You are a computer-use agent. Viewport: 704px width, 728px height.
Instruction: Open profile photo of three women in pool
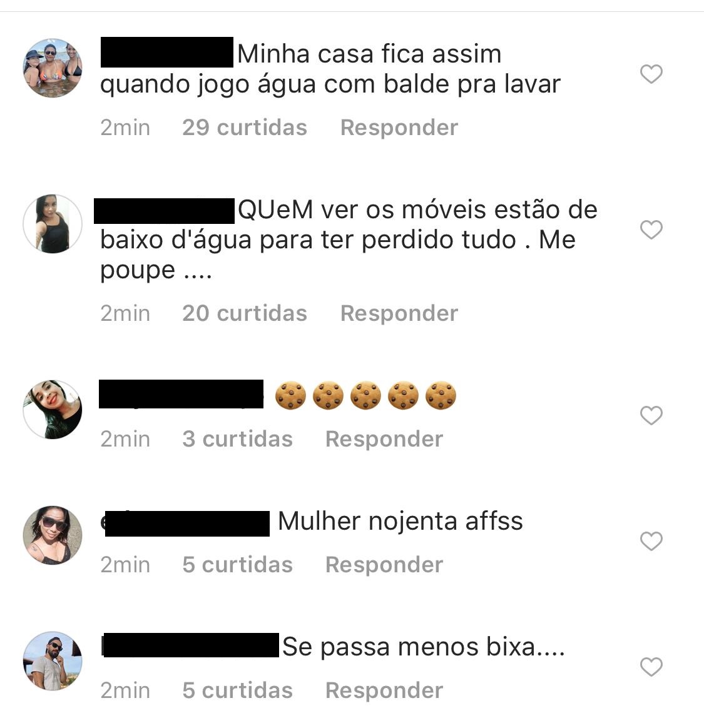pos(53,68)
